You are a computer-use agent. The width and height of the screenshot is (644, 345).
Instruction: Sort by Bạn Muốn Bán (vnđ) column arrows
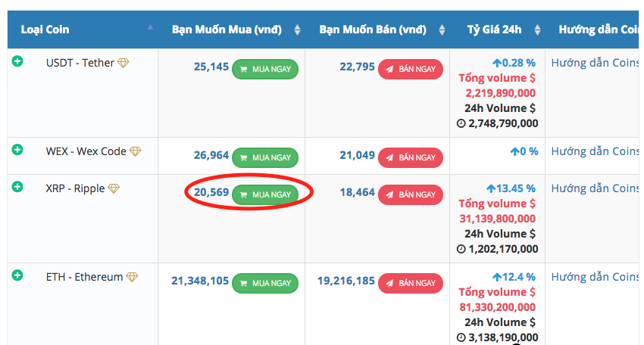(x=442, y=30)
